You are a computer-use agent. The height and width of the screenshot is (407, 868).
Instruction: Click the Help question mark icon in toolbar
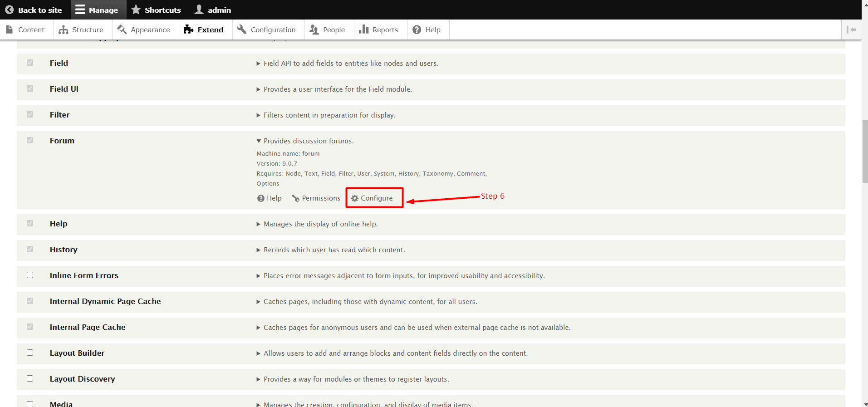[x=417, y=29]
